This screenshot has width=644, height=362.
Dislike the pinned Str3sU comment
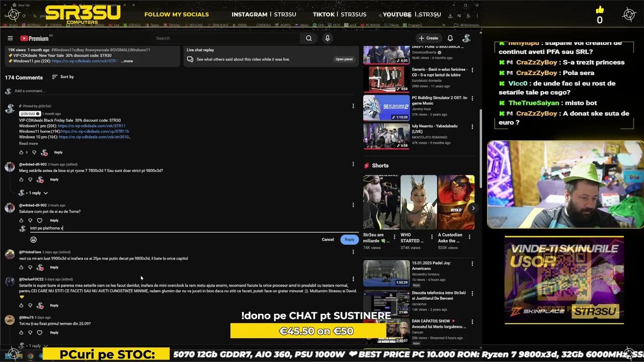coord(34,152)
